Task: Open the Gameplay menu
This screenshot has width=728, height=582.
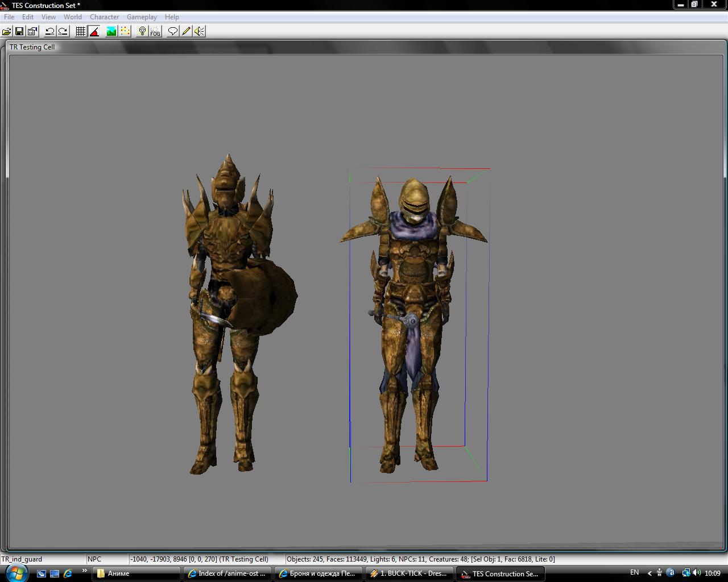Action: [x=142, y=17]
